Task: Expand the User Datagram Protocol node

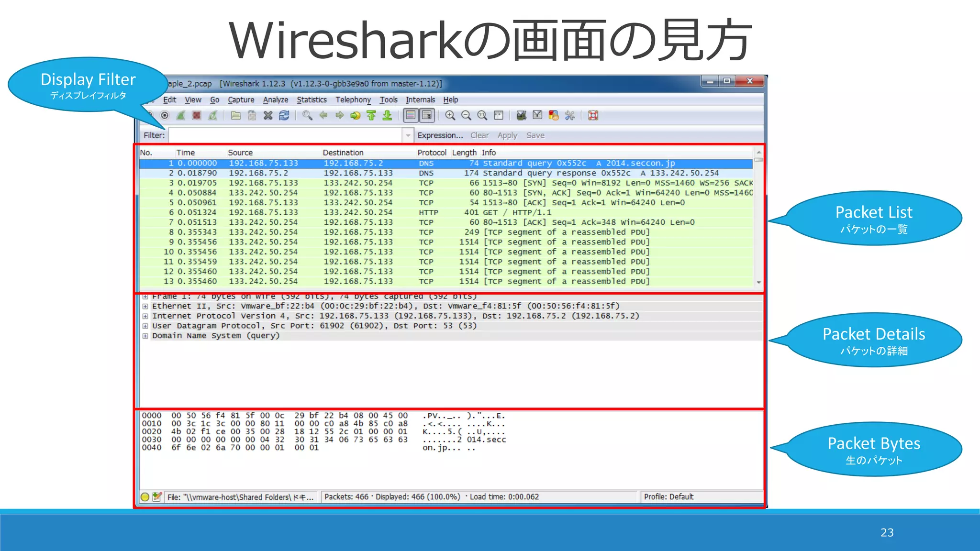Action: click(145, 326)
